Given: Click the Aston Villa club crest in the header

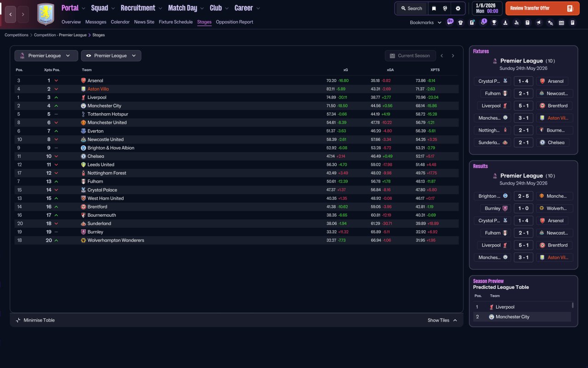Looking at the screenshot, I should tap(45, 14).
